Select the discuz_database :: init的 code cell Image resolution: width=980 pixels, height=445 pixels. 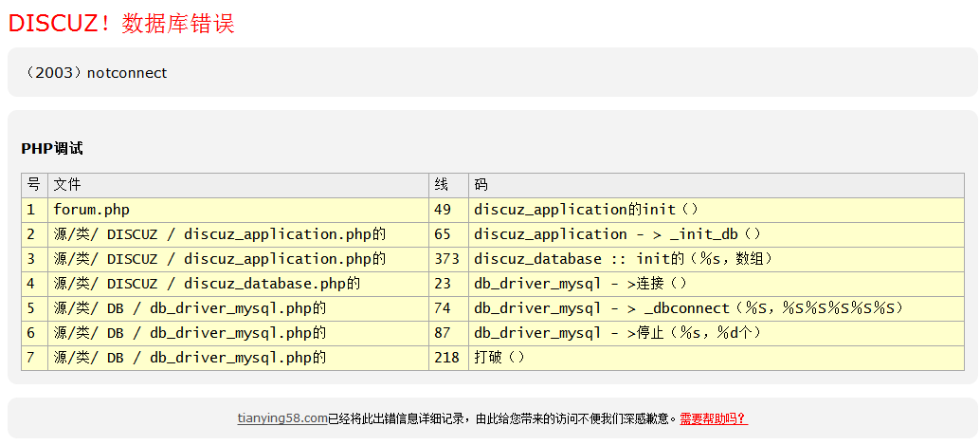[717, 259]
